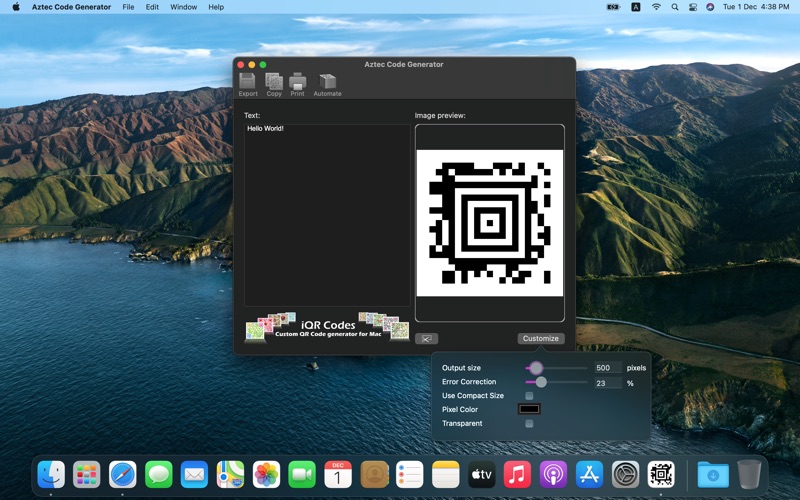The width and height of the screenshot is (800, 500).
Task: Click the Export toolbar icon
Action: tap(247, 85)
